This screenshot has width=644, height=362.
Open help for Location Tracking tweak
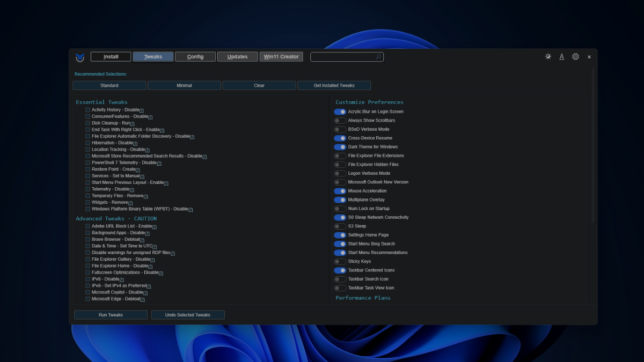pyautogui.click(x=148, y=150)
